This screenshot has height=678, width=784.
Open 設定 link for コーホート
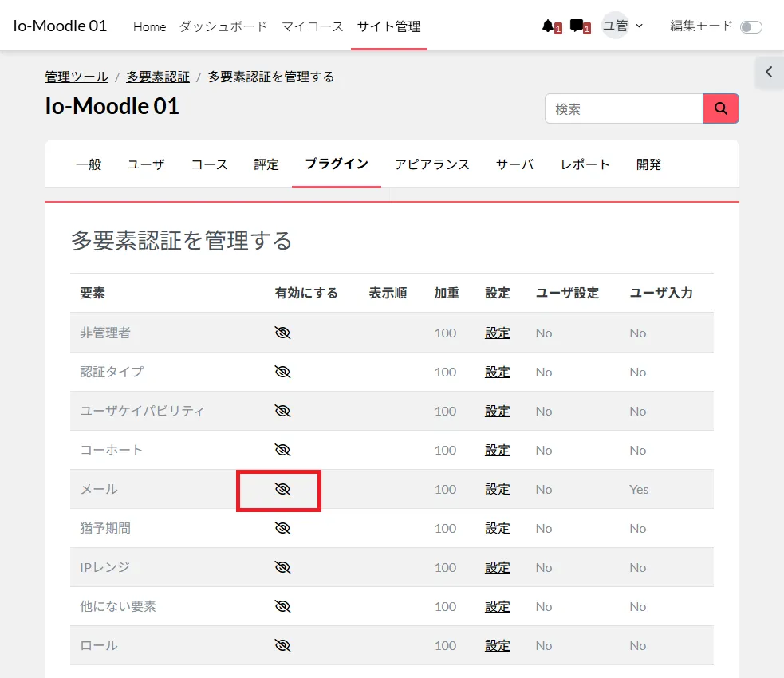click(498, 450)
